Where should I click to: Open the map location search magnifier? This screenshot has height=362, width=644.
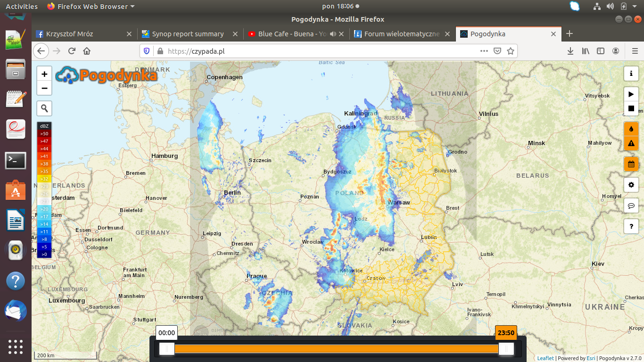[x=44, y=109]
